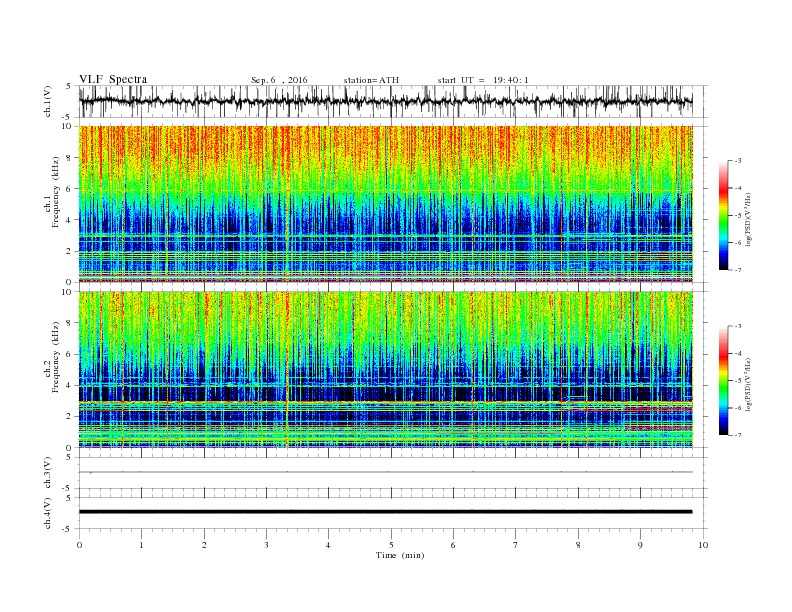This screenshot has height=612, width=792.
Task: Click the thick black ch.4 signal trace
Action: coord(386,512)
